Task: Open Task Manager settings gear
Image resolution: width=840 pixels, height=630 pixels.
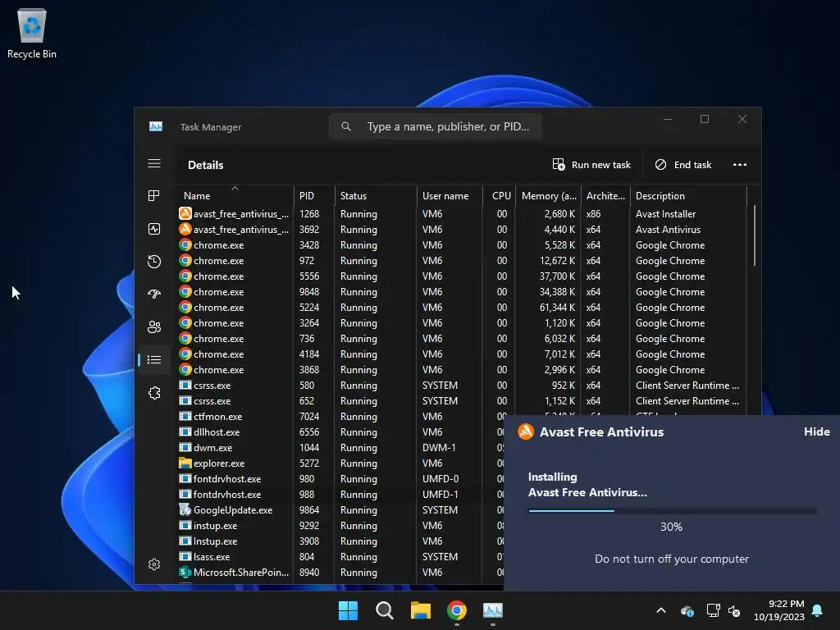Action: tap(154, 564)
